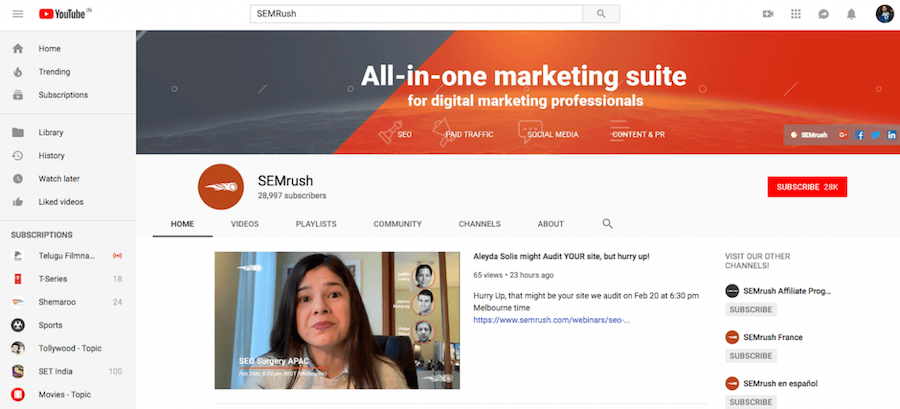Switch to the COMMUNITY tab

click(398, 224)
